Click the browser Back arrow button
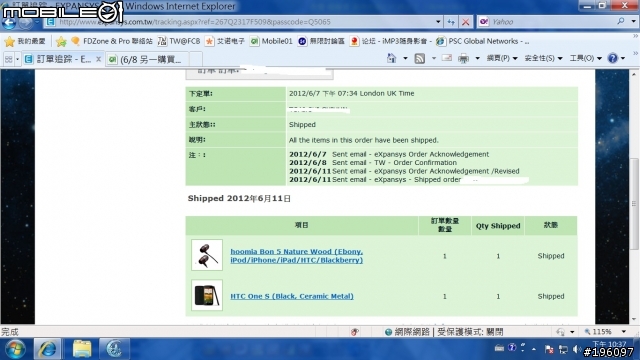Screen dimensions: 640x360 (9, 22)
